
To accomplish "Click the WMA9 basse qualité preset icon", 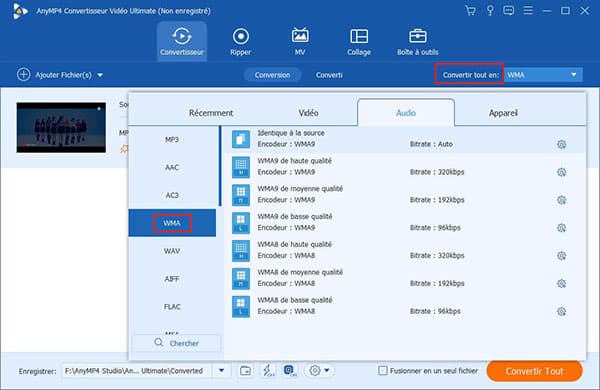I will pos(241,223).
